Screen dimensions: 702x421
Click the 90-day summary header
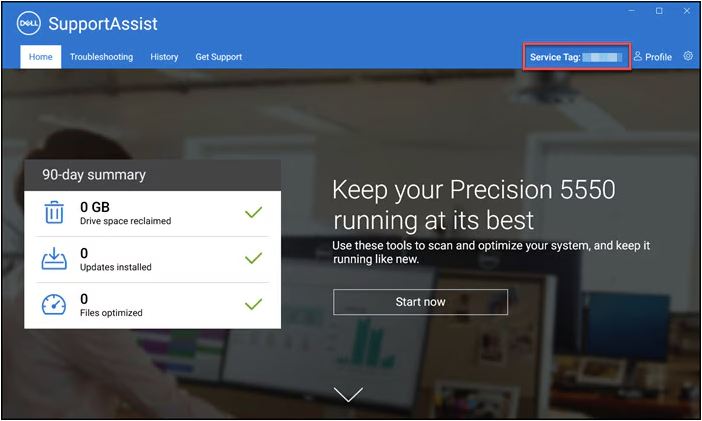coord(153,175)
